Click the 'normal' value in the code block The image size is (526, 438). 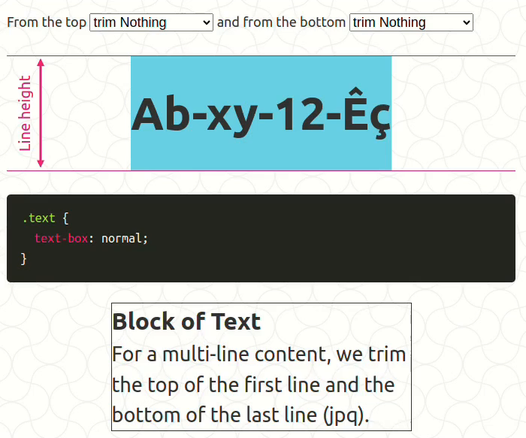click(121, 238)
